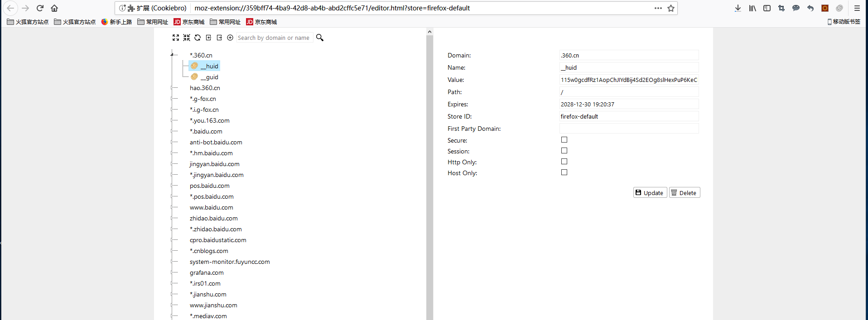Select *.cnblogs.com domain
868x320 pixels.
pyautogui.click(x=209, y=251)
